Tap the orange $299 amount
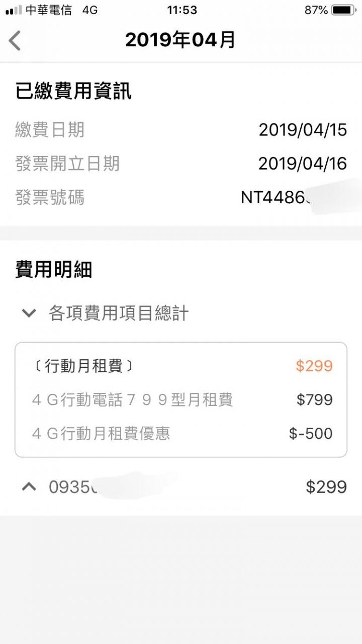Screen dimensions: 362x644 point(314,366)
